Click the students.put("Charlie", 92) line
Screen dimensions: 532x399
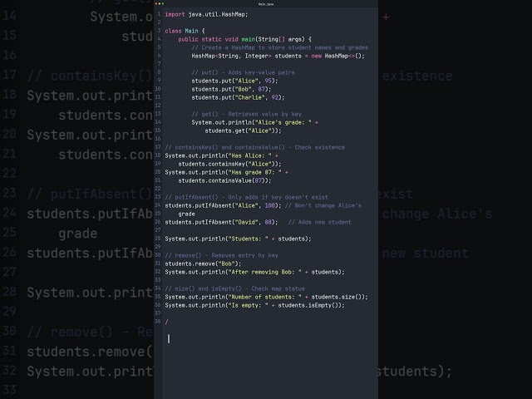(x=238, y=97)
